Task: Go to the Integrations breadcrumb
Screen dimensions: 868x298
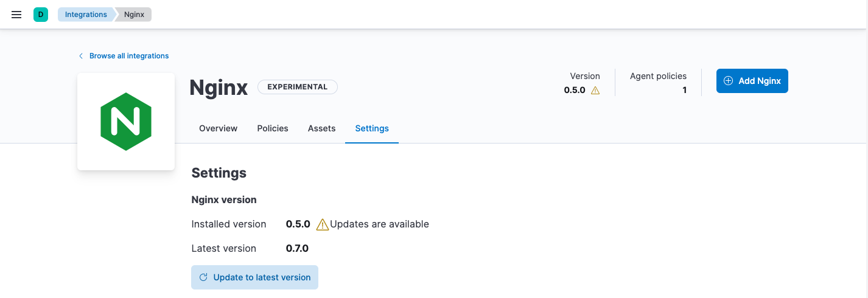Action: pos(86,15)
